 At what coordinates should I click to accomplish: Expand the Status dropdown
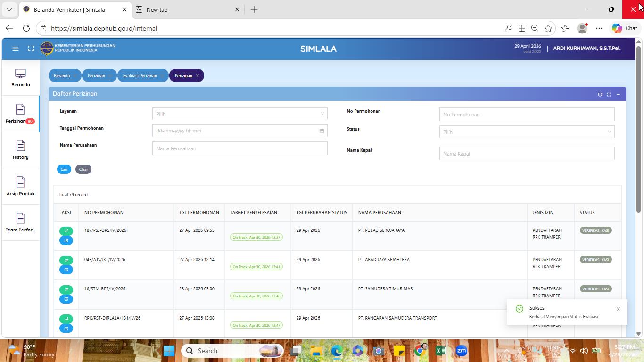click(x=527, y=132)
